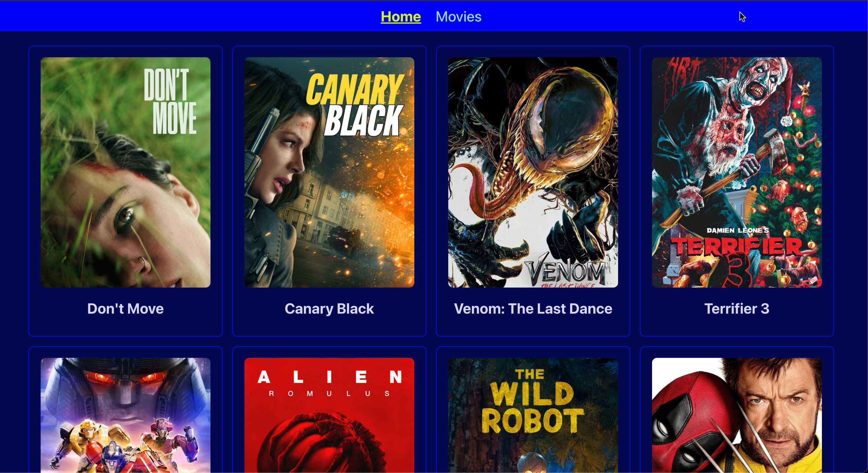Click the Deadpool and Wolverine poster
This screenshot has width=868, height=473.
coord(737,416)
